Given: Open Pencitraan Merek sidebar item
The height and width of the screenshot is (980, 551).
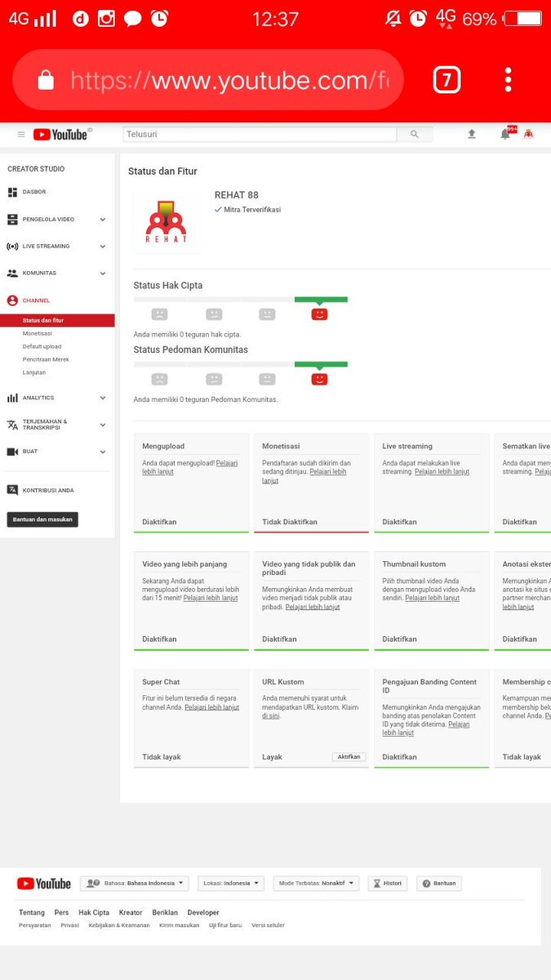Looking at the screenshot, I should pyautogui.click(x=46, y=359).
